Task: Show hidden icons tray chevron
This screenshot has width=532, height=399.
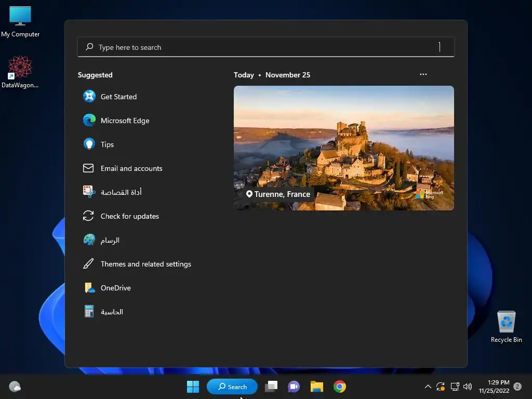Action: pyautogui.click(x=428, y=387)
